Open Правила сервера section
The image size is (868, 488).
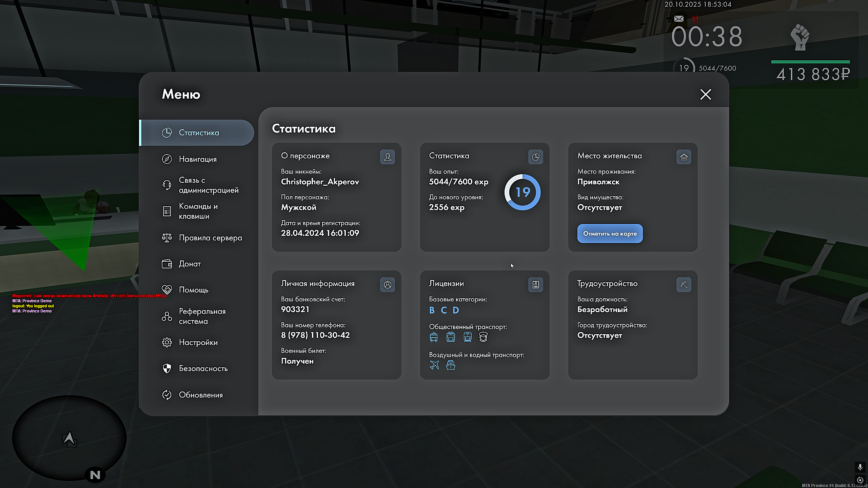point(210,238)
